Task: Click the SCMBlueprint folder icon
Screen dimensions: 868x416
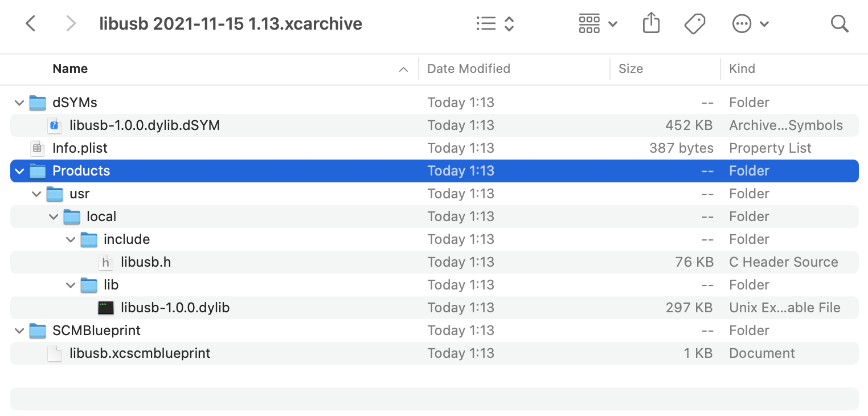Action: (38, 331)
